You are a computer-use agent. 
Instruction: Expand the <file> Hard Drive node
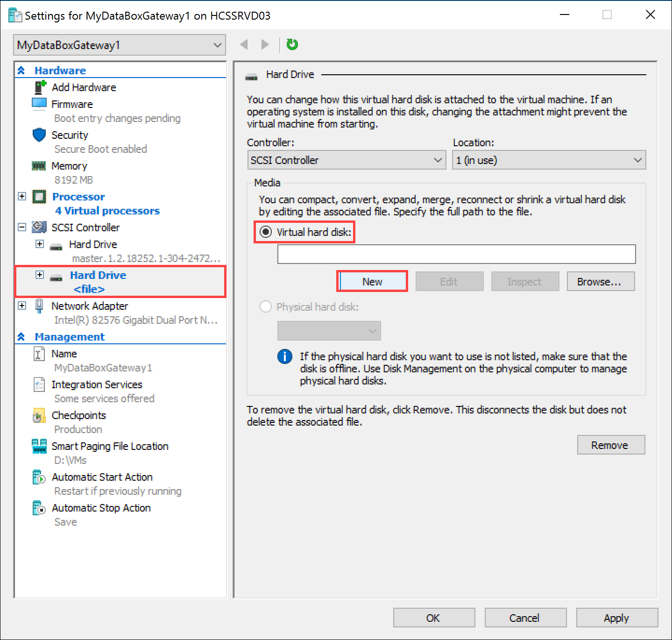coord(40,275)
